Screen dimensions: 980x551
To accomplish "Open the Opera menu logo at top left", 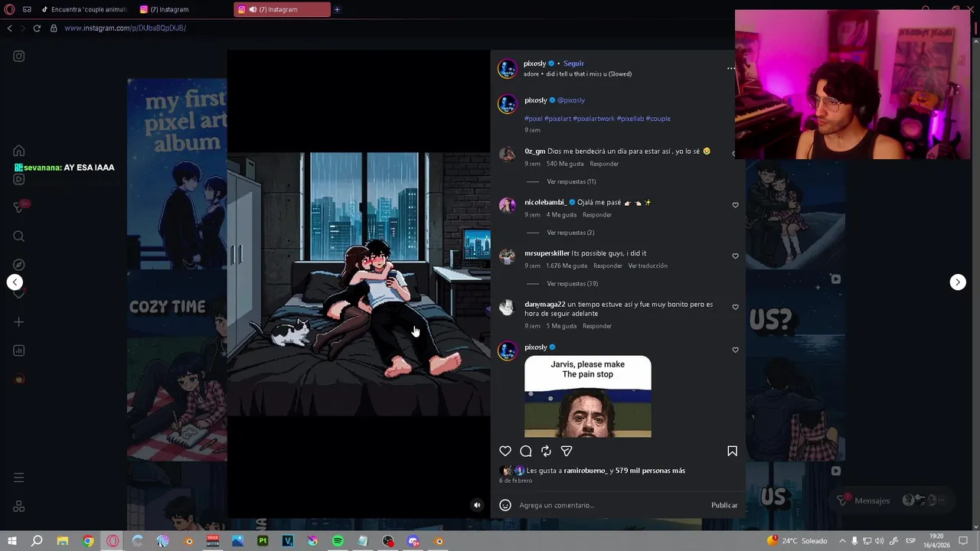I will click(x=9, y=9).
